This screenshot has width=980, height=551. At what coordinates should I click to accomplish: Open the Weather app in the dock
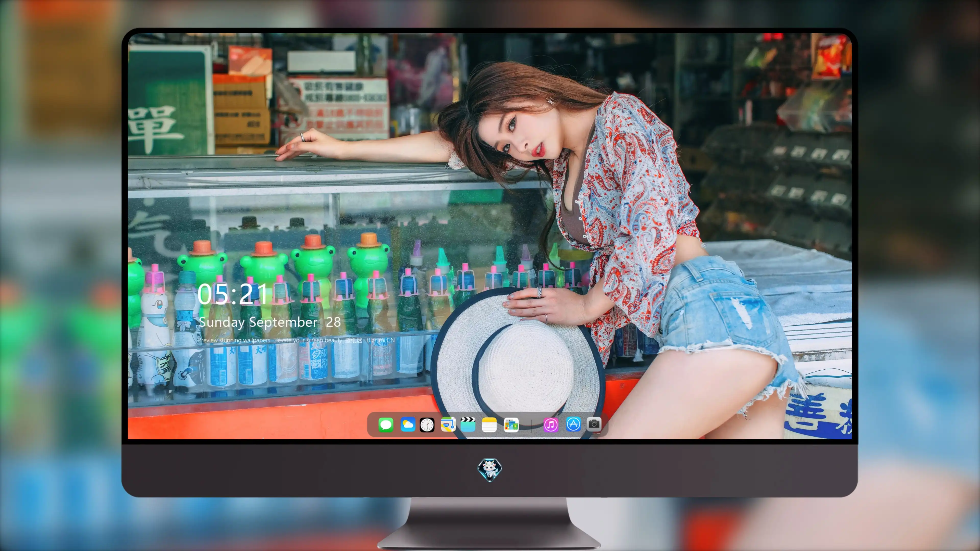[x=408, y=424]
